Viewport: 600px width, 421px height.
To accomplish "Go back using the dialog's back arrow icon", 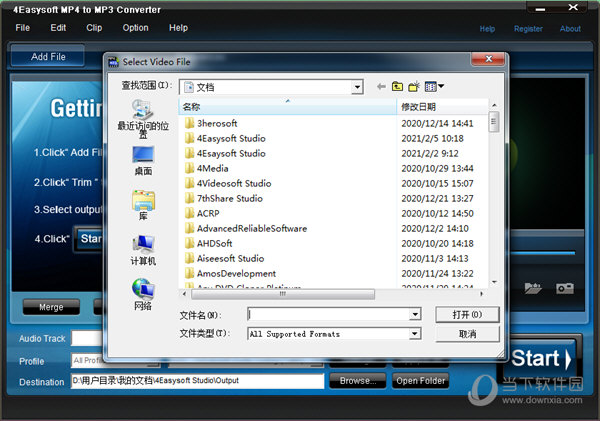I will click(381, 87).
